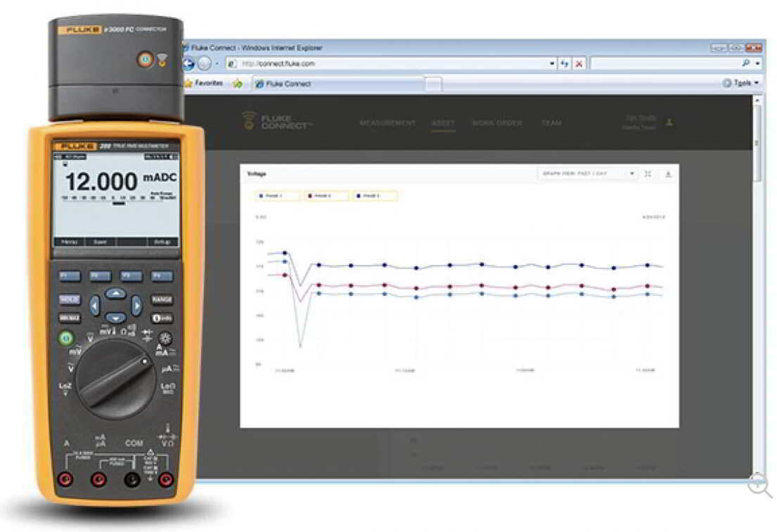This screenshot has height=532, width=777.
Task: Click the Setup softkey label on the meter display
Action: click(x=162, y=242)
